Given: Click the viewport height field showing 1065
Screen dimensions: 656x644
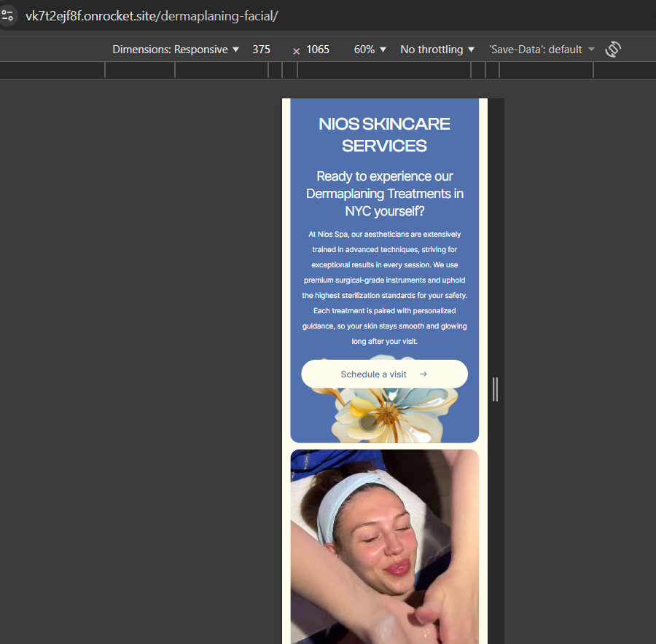Looking at the screenshot, I should pos(318,50).
